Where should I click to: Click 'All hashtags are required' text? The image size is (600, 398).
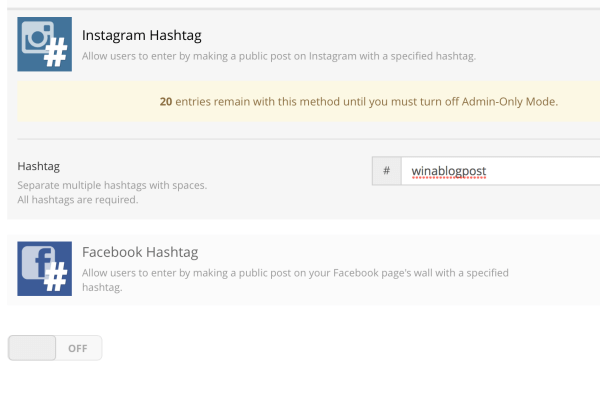coord(78,200)
